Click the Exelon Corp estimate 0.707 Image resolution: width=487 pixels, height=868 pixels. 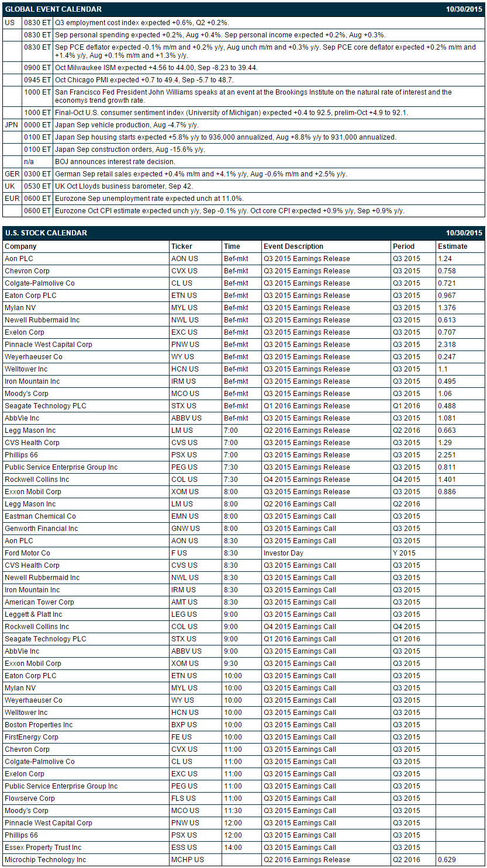(447, 332)
